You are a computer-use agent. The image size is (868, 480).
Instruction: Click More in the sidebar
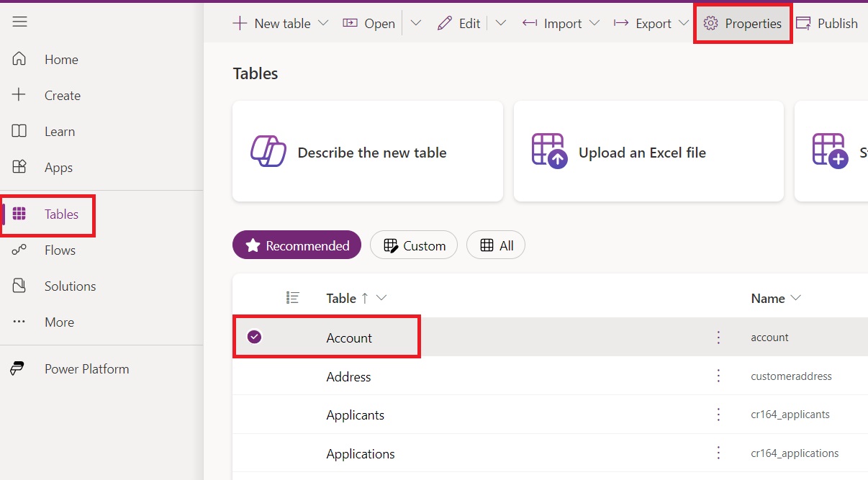pos(58,322)
